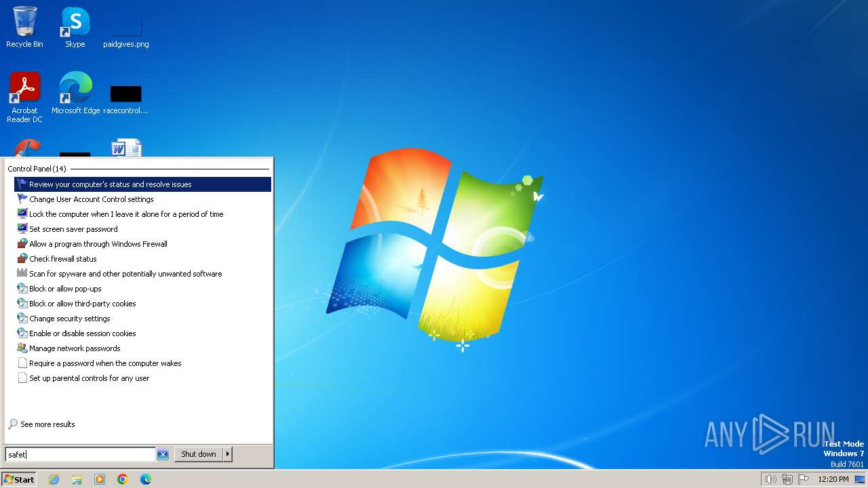Click the search magnifier beside See more results
Viewport: 868px width, 488px height.
click(x=13, y=424)
